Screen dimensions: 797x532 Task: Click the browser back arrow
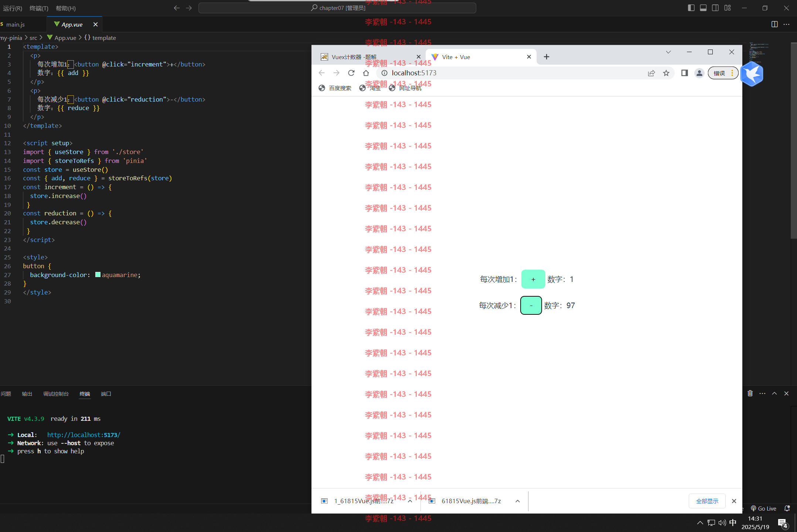point(321,73)
